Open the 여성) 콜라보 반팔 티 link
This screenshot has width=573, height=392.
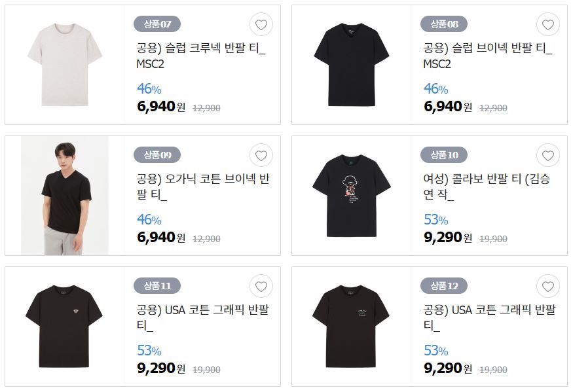click(487, 187)
